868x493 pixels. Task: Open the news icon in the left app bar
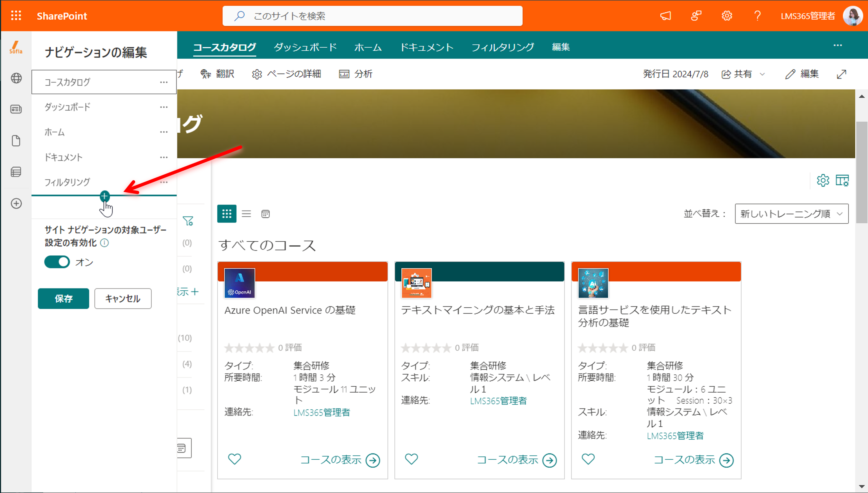click(x=16, y=109)
